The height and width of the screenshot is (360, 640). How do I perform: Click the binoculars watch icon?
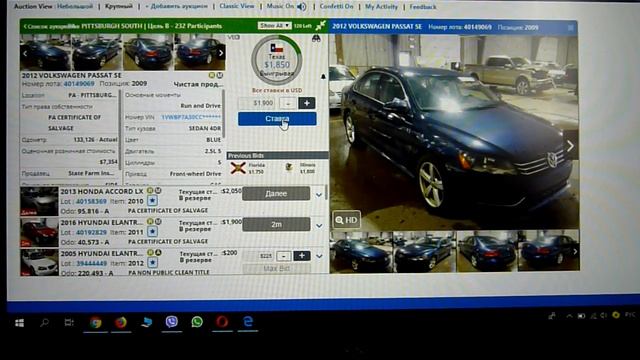point(316,38)
